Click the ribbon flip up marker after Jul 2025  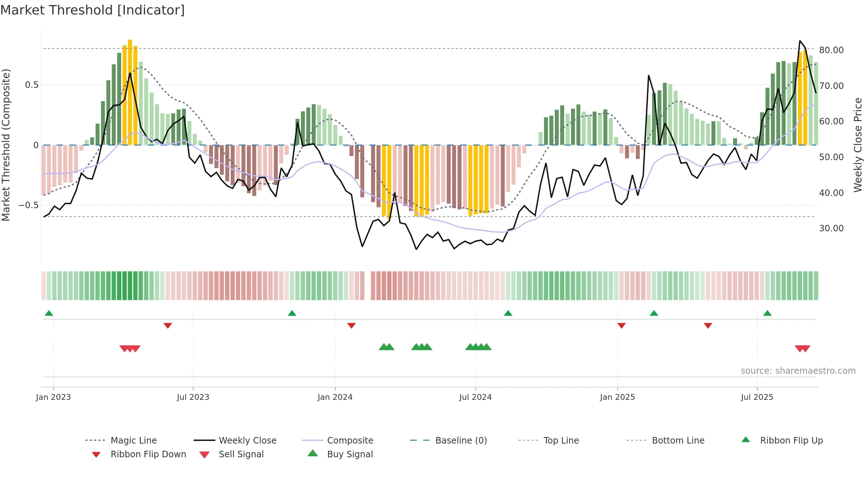(767, 313)
